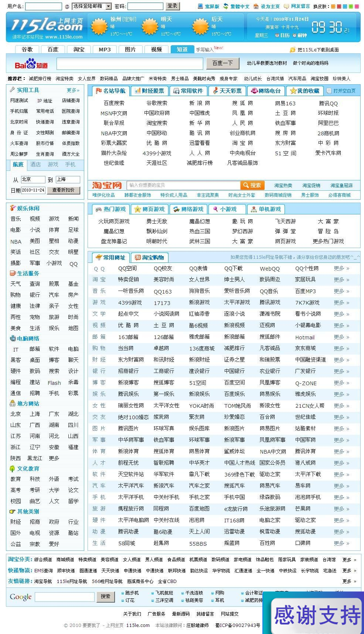Click the 淘宝网 logo
Image resolution: width=364 pixels, height=634 pixels.
(x=107, y=185)
